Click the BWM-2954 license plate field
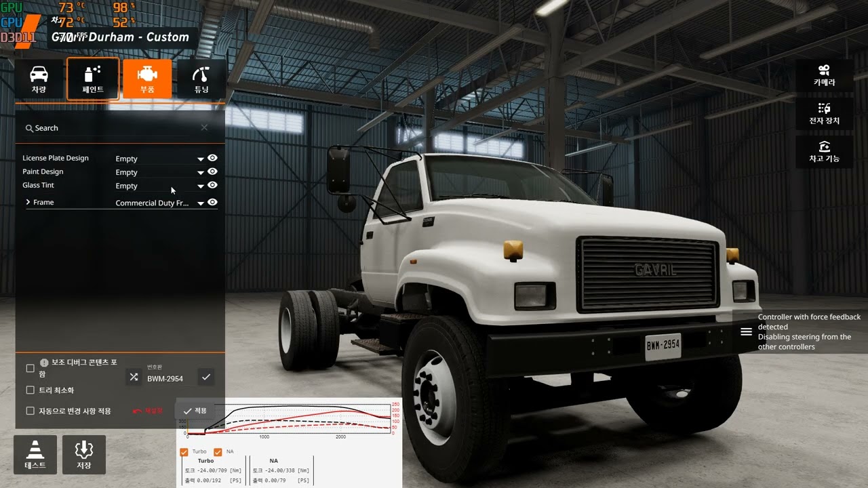This screenshot has height=488, width=868. (x=170, y=378)
